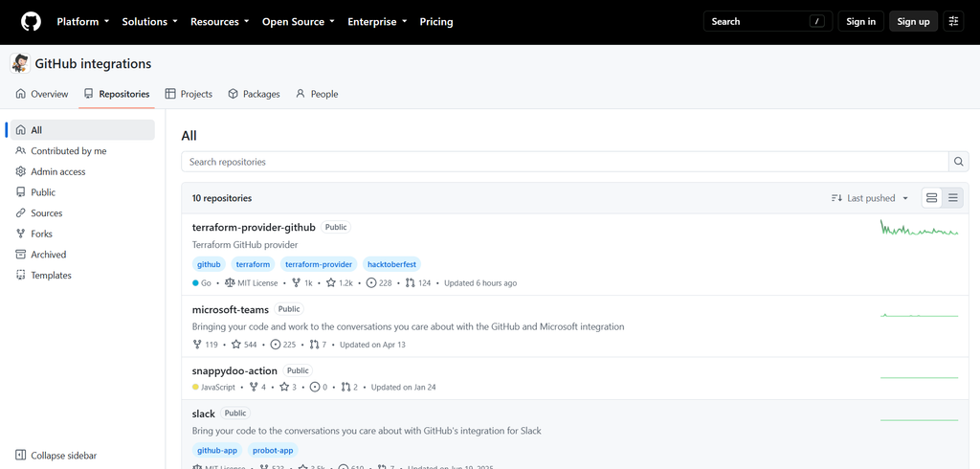Switch to the Packages tab
Viewport: 980px width, 469px height.
point(254,94)
